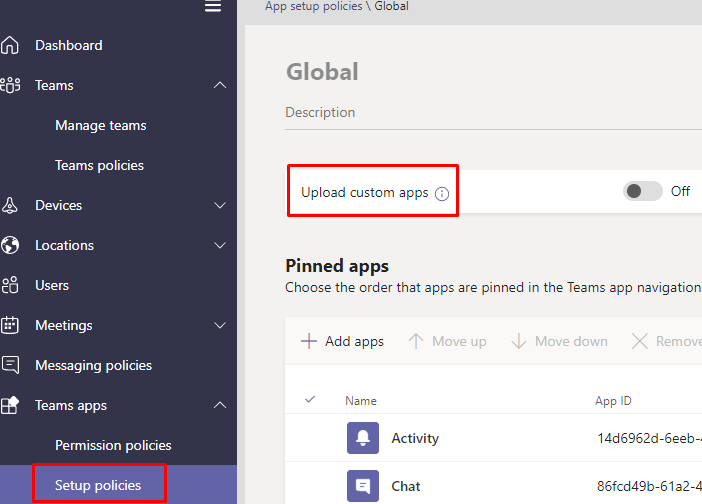Click the plus icon for Add apps
Screen dimensions: 702x504
[309, 341]
